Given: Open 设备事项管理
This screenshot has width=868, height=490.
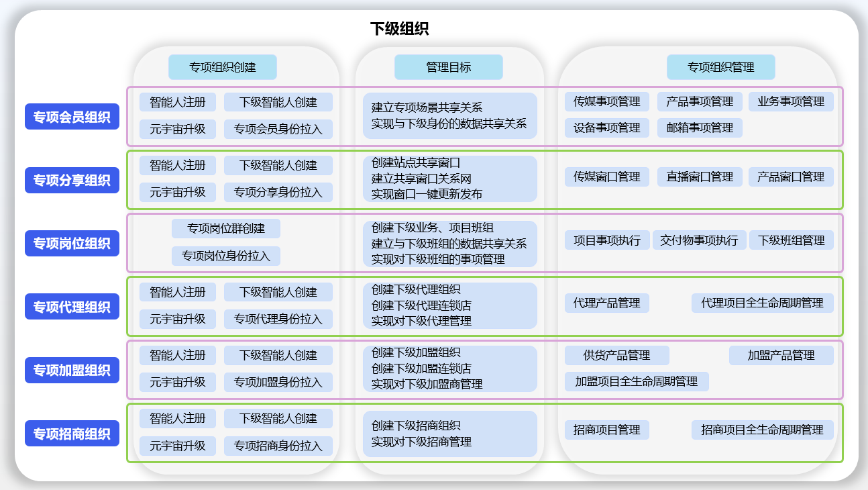Looking at the screenshot, I should [x=607, y=128].
